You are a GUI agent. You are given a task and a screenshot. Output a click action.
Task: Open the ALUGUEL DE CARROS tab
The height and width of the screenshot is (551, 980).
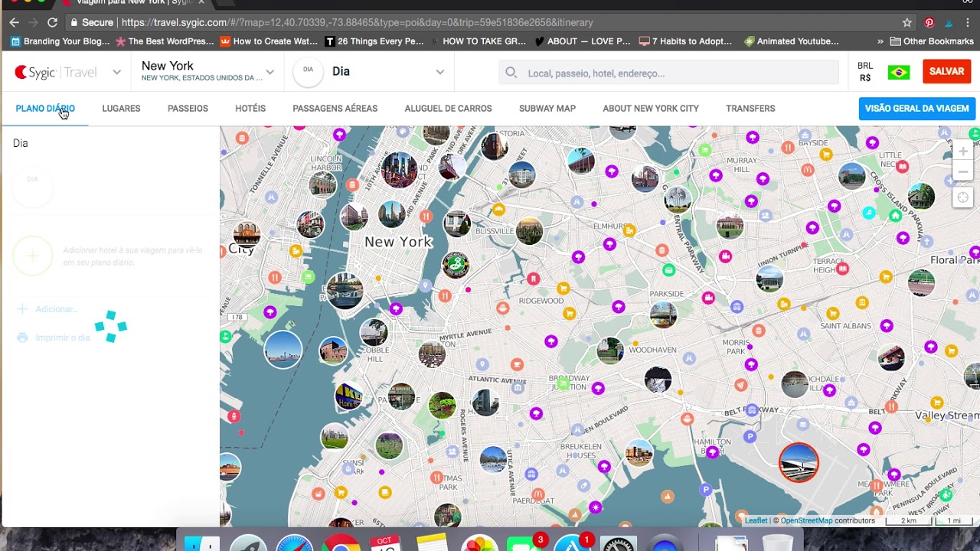pos(448,108)
